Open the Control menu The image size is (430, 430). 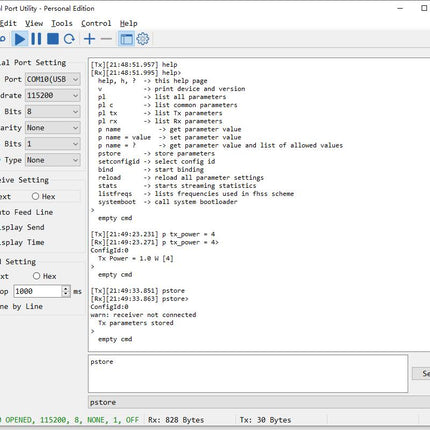pyautogui.click(x=96, y=23)
